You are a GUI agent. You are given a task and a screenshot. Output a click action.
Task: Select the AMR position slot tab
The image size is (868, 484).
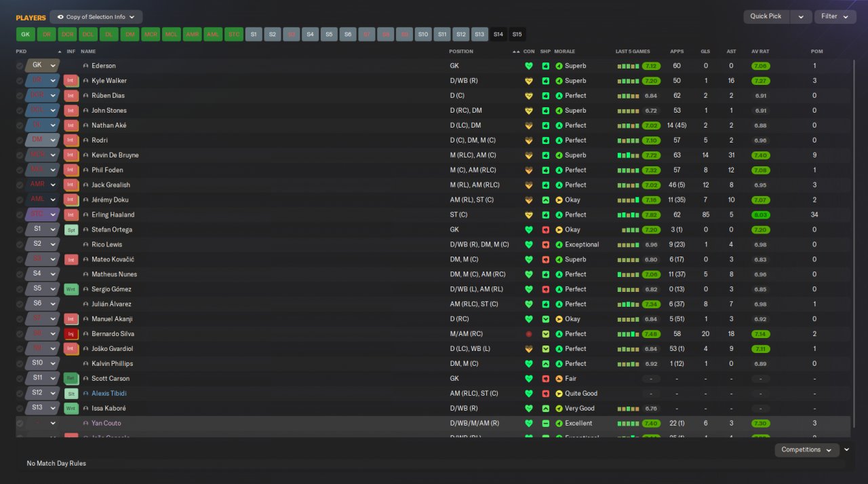[x=193, y=34]
